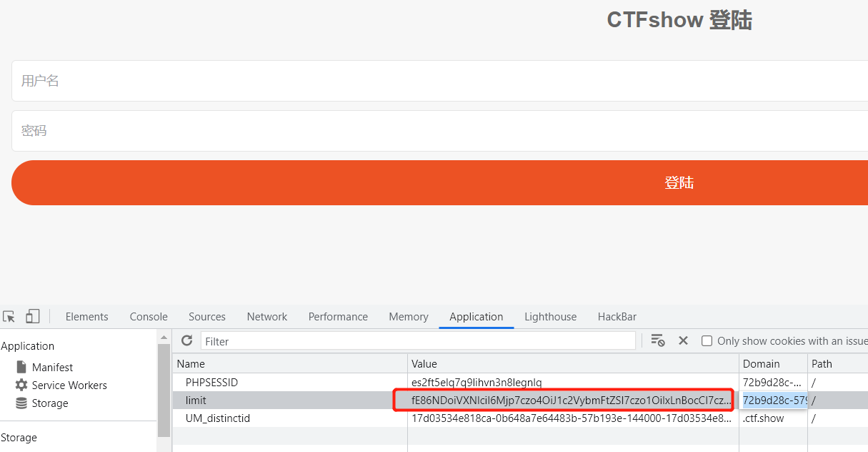Image resolution: width=868 pixels, height=452 pixels.
Task: Open the Sources tab
Action: pos(207,316)
